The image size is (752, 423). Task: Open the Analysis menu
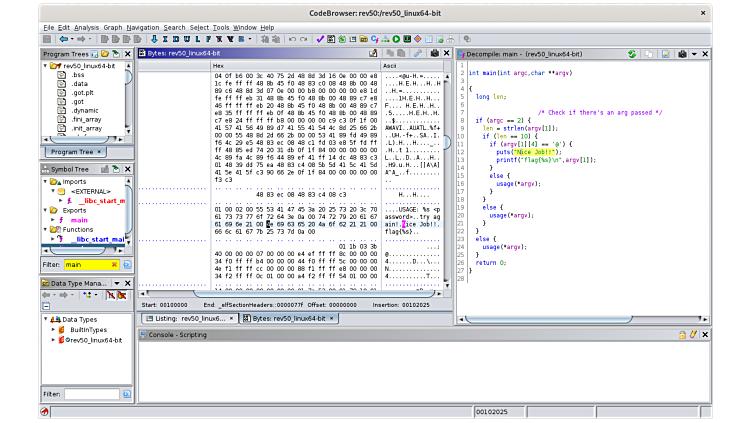coord(86,27)
